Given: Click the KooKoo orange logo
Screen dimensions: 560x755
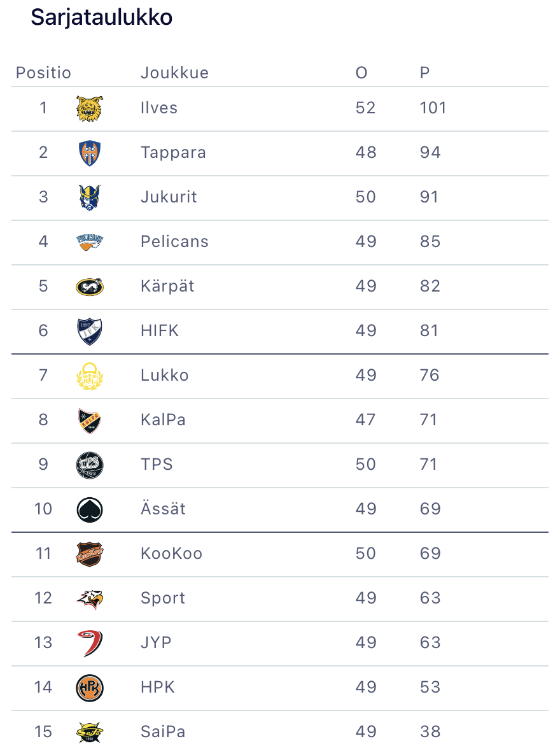Looking at the screenshot, I should pos(89,554).
